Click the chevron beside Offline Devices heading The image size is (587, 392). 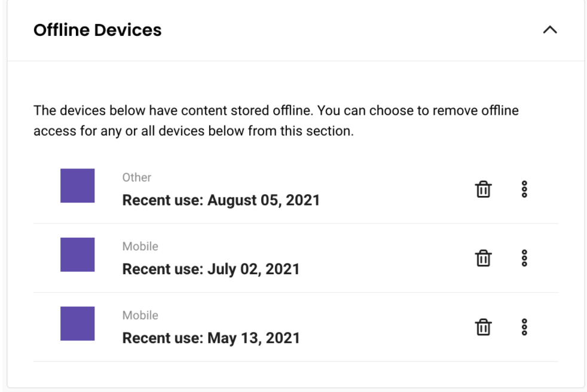pos(551,29)
